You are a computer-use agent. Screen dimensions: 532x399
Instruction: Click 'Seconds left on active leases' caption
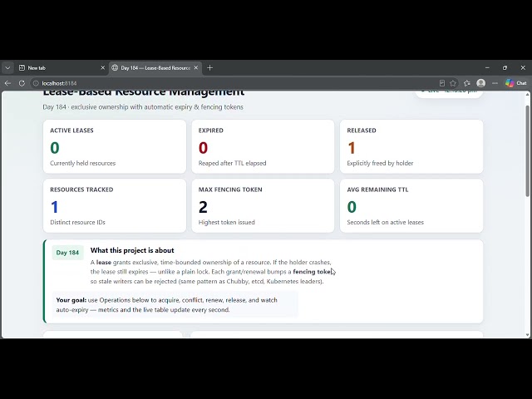coord(386,222)
